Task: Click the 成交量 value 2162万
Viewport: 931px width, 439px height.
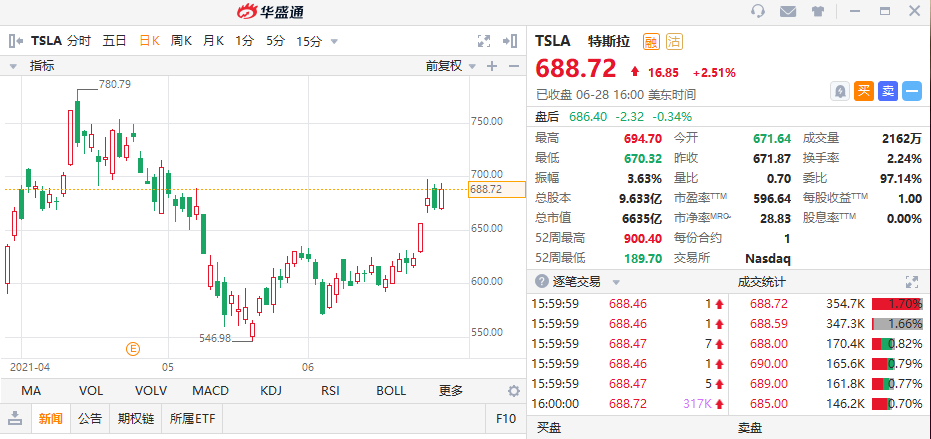Action: tap(902, 139)
